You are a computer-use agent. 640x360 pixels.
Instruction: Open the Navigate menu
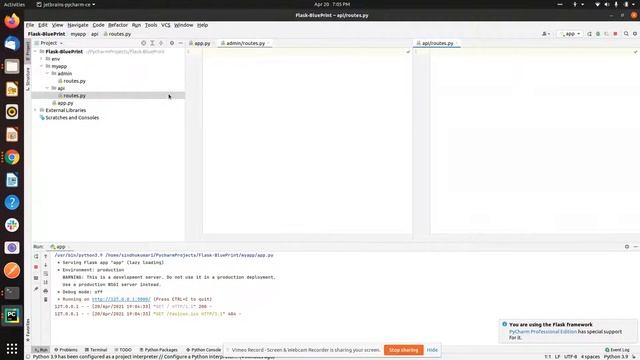(x=78, y=25)
